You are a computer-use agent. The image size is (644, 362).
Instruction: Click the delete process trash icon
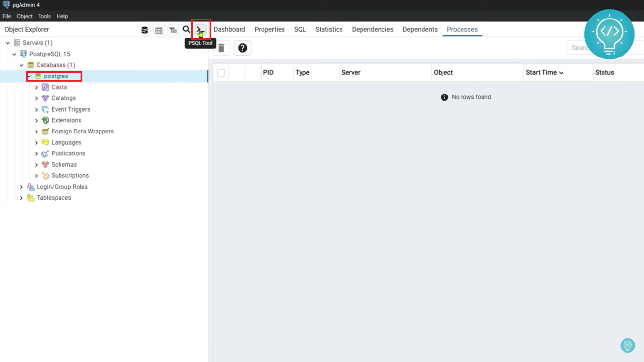(221, 47)
